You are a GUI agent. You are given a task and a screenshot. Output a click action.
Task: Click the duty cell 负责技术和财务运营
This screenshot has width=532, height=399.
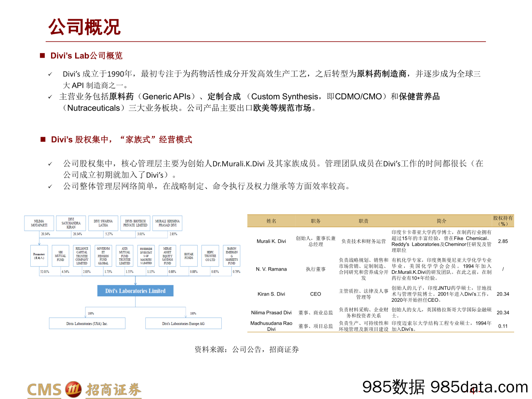click(363, 241)
